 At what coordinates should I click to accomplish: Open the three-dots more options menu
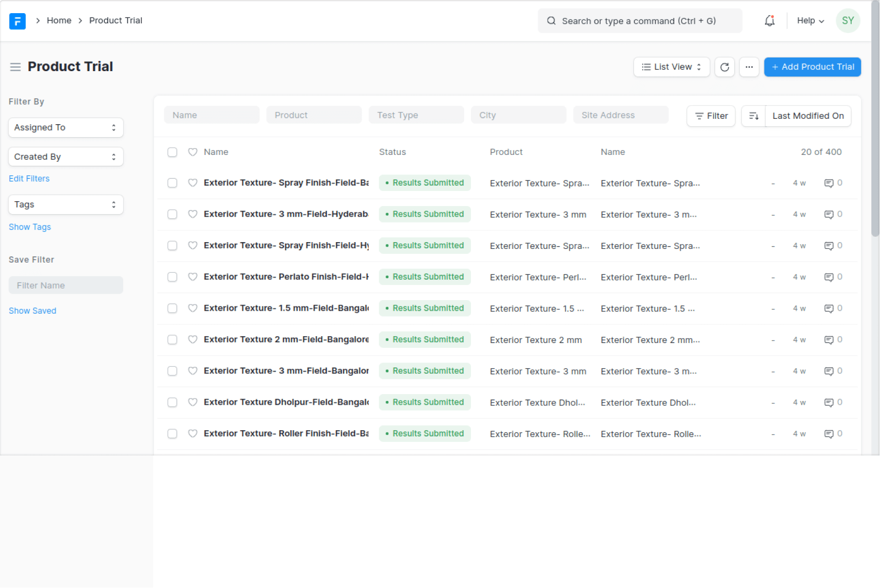point(749,67)
